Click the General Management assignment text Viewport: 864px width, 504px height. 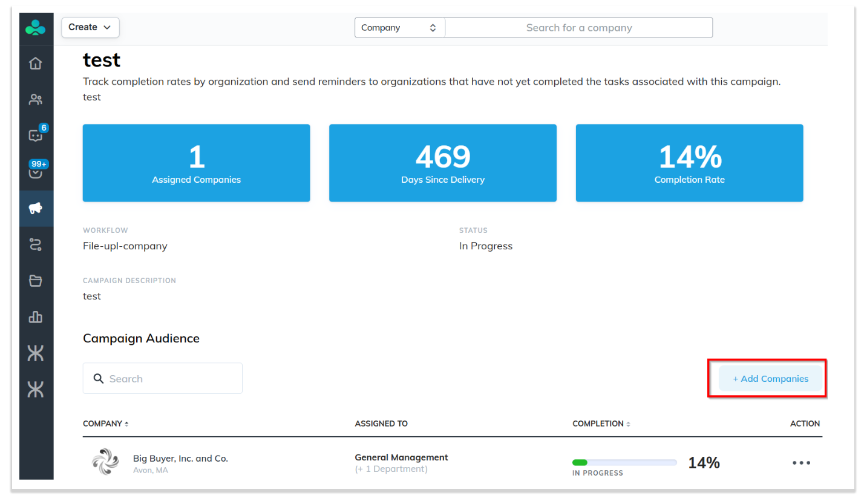(x=401, y=457)
